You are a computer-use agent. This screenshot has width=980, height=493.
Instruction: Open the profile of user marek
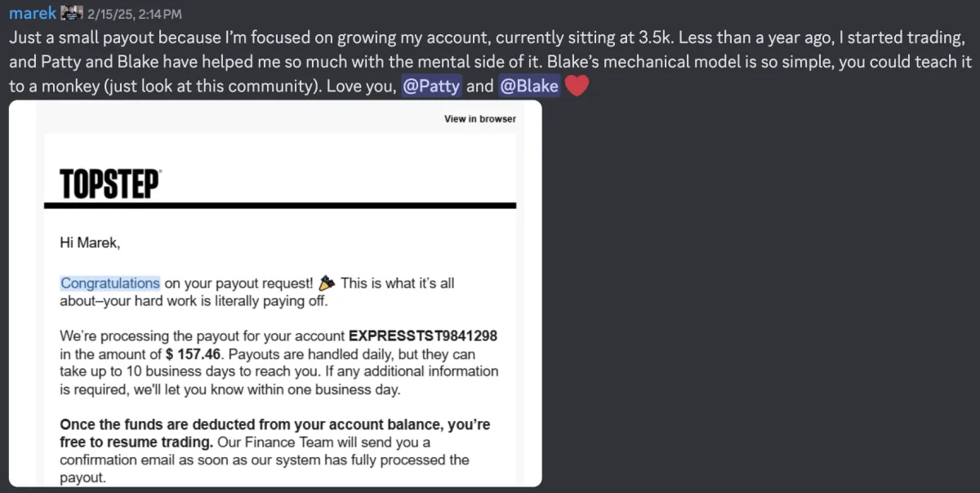(33, 14)
